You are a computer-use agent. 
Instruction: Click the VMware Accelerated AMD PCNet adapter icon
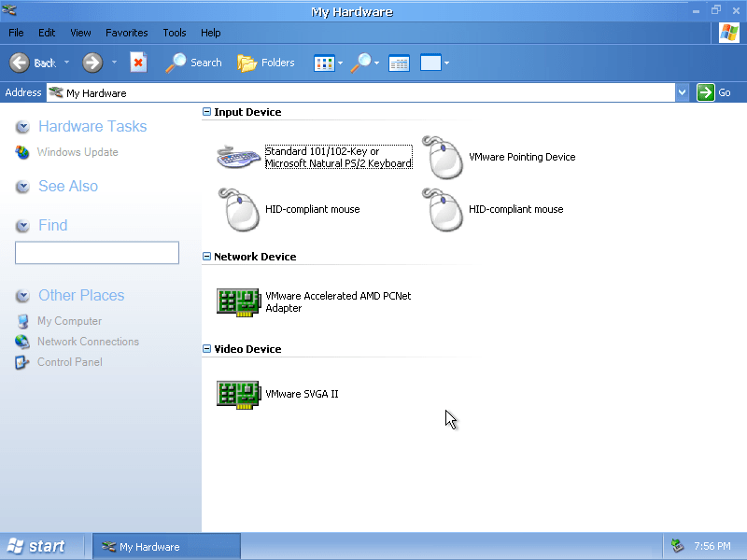click(x=238, y=301)
